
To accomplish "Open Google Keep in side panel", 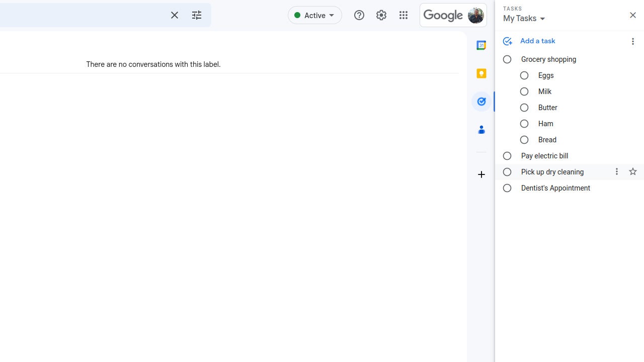I will click(x=481, y=73).
